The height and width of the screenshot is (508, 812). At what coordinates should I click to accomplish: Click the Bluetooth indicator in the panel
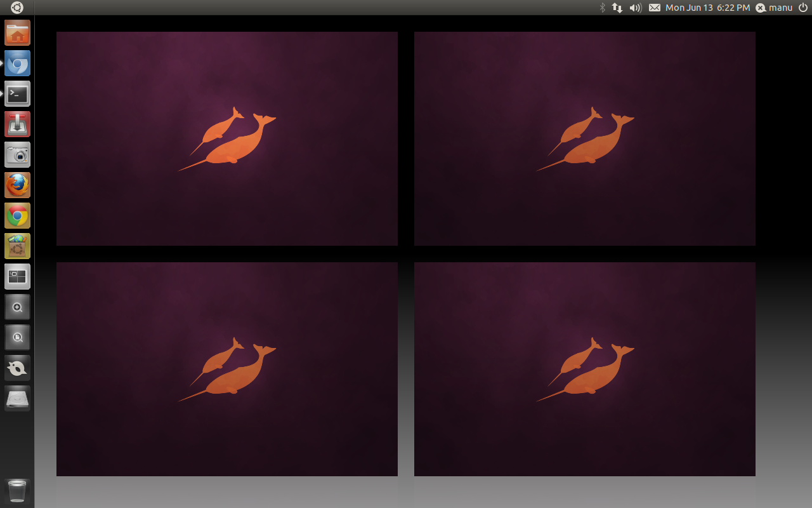point(602,8)
